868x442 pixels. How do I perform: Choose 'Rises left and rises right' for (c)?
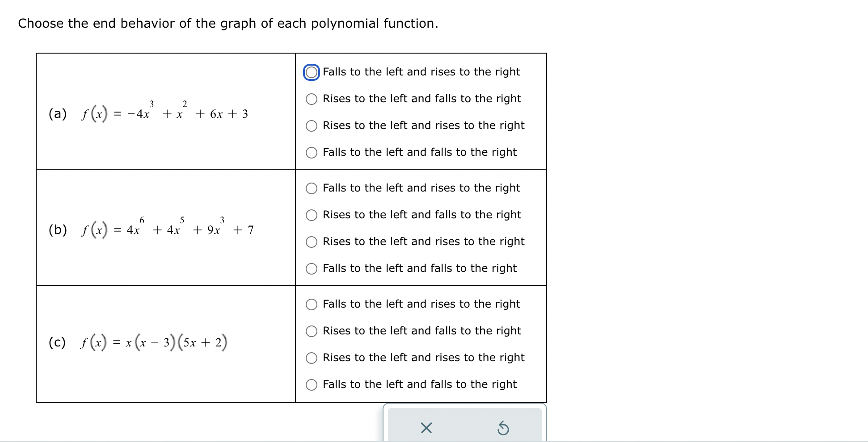[312, 358]
